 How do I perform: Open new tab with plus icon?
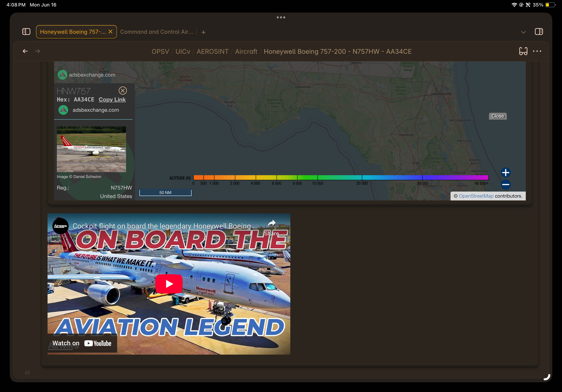pos(203,32)
